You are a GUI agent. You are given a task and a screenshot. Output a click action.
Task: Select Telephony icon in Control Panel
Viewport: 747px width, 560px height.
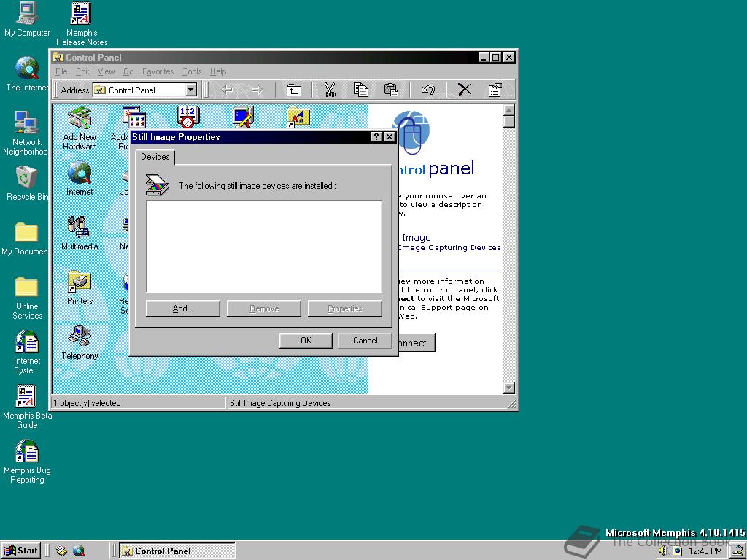pyautogui.click(x=80, y=343)
